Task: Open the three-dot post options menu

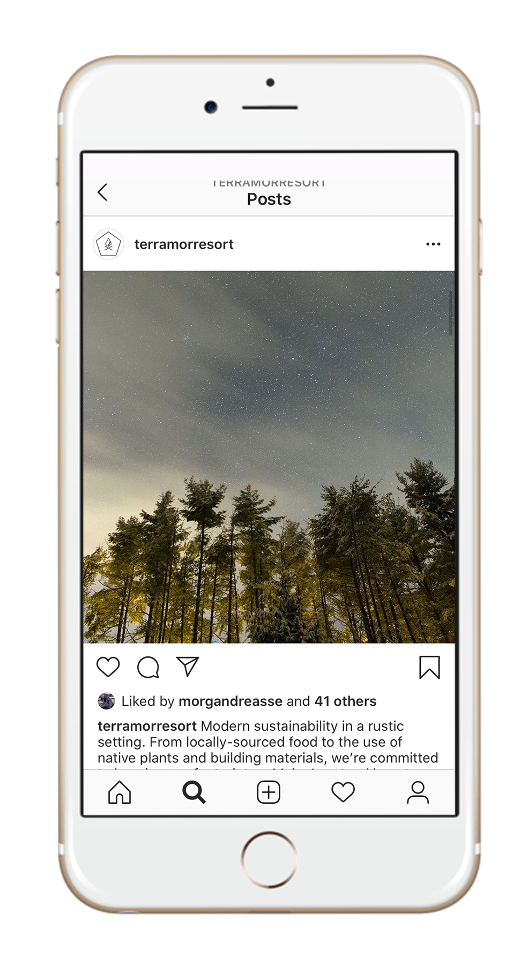Action: [x=433, y=244]
